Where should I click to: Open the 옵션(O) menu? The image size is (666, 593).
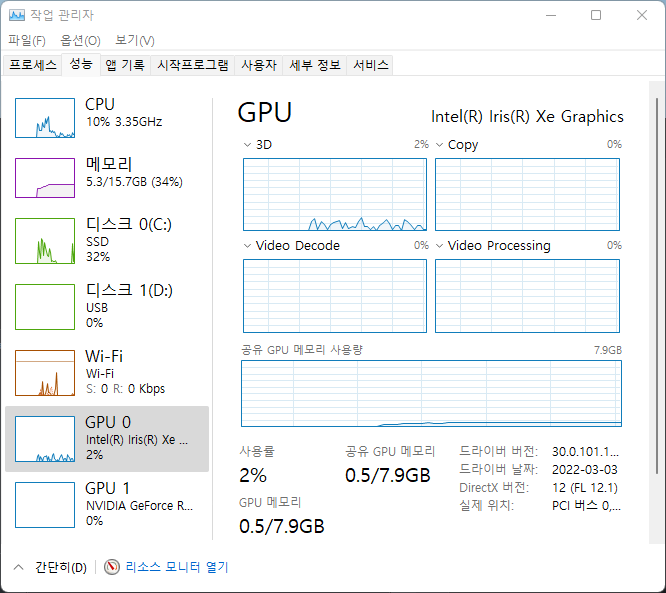pyautogui.click(x=80, y=41)
